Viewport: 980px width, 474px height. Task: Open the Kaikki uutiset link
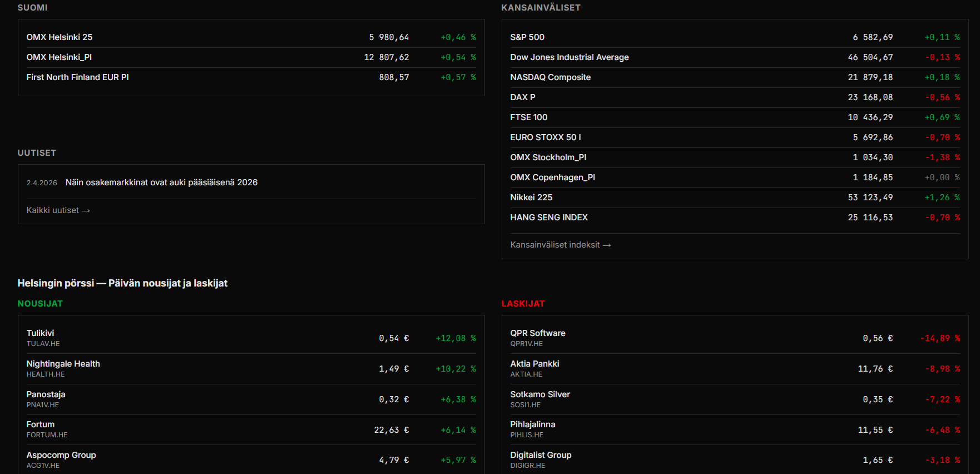(x=58, y=210)
